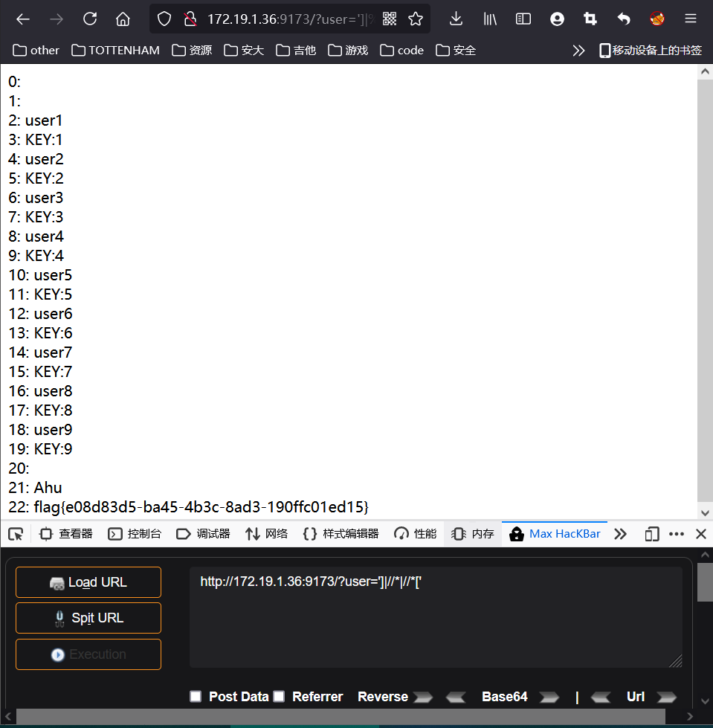Open the code bookmarks folder
The height and width of the screenshot is (728, 713).
pos(402,50)
